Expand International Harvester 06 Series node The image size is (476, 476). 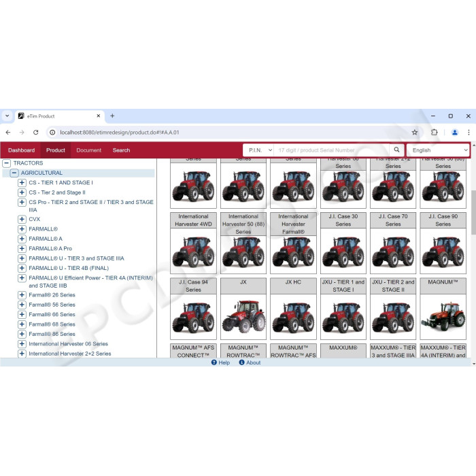(x=22, y=343)
